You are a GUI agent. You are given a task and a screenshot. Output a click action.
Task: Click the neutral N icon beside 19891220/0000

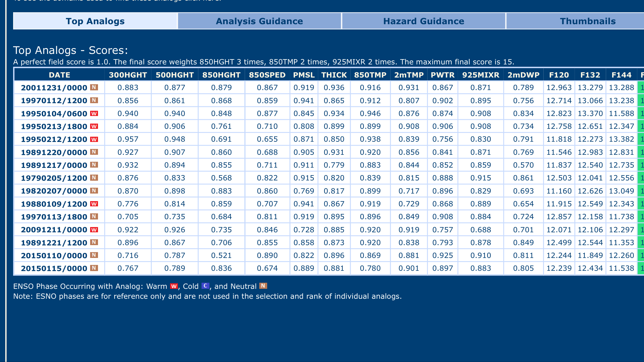click(94, 152)
